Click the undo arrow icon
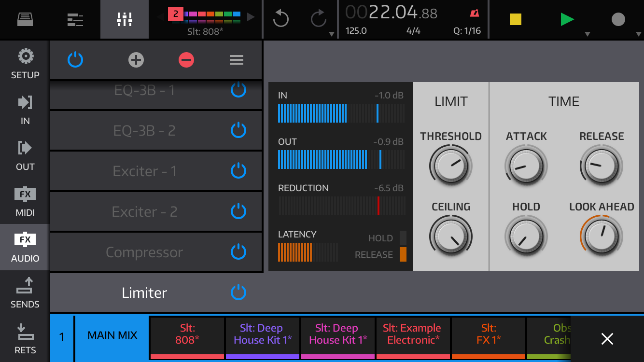 tap(280, 19)
